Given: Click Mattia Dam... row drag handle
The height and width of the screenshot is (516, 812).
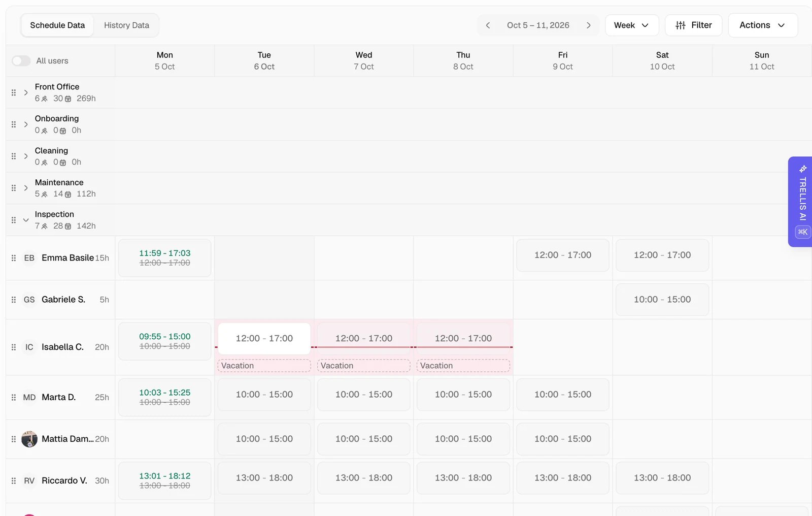Looking at the screenshot, I should tap(14, 439).
